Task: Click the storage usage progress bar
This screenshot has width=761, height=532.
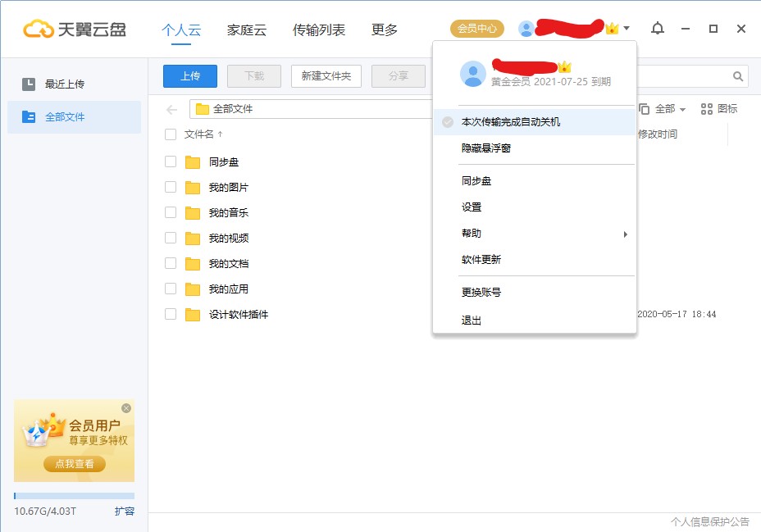Action: coord(75,496)
